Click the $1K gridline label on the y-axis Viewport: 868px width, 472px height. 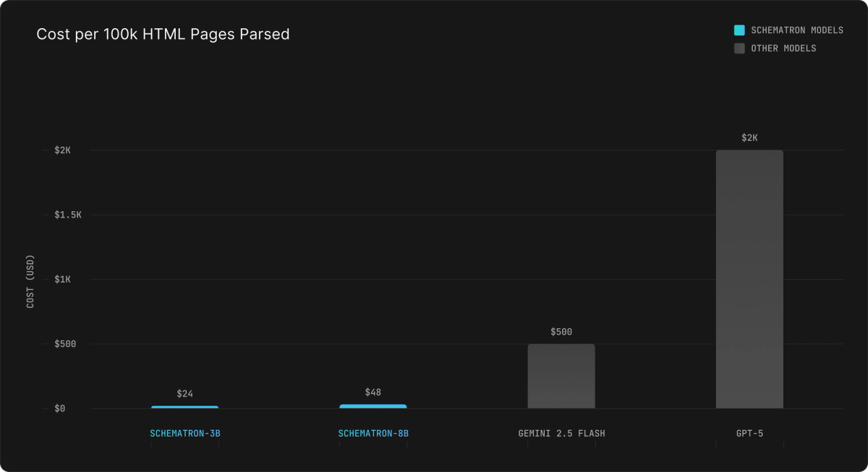[64, 279]
